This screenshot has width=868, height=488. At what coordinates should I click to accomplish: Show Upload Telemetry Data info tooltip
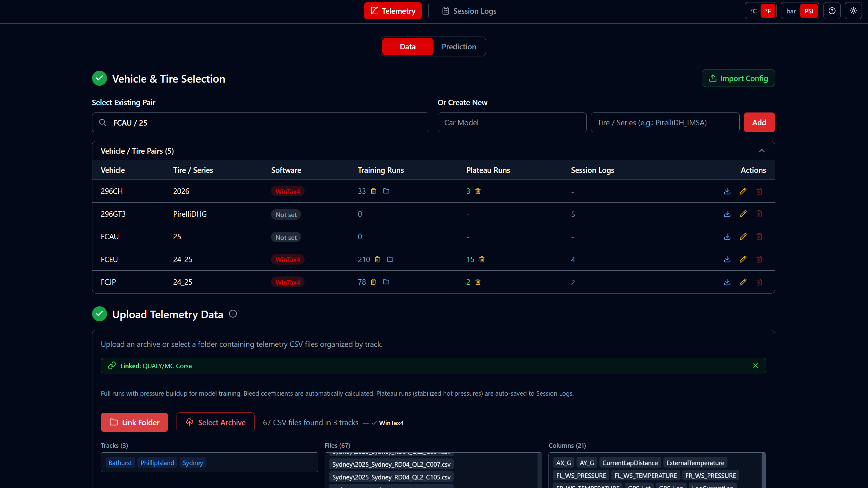(233, 314)
